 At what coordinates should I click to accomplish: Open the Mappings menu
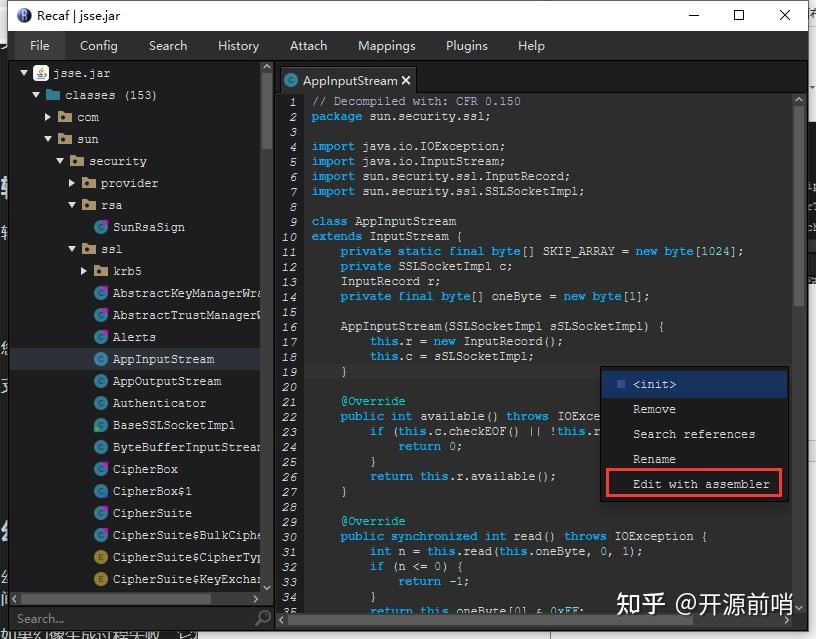coord(386,46)
